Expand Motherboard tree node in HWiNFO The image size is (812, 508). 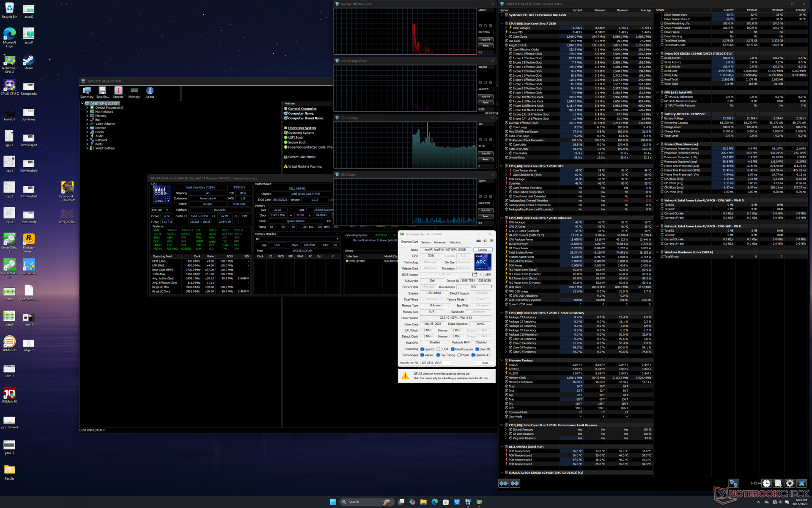click(87, 112)
